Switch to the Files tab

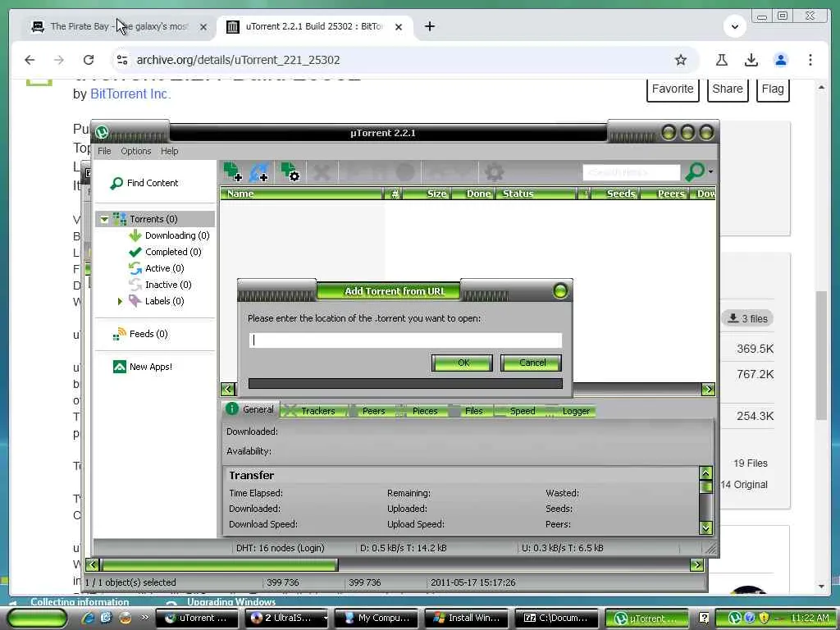coord(470,411)
